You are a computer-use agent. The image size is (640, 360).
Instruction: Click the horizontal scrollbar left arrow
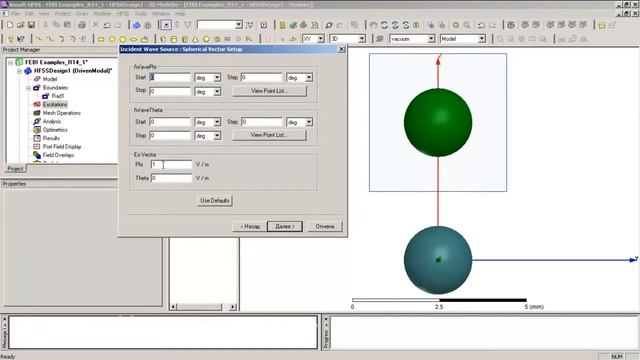[x=173, y=307]
